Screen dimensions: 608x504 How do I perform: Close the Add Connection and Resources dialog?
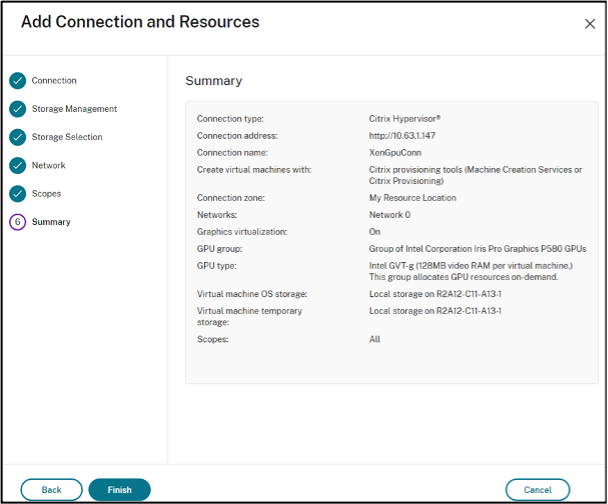click(589, 24)
